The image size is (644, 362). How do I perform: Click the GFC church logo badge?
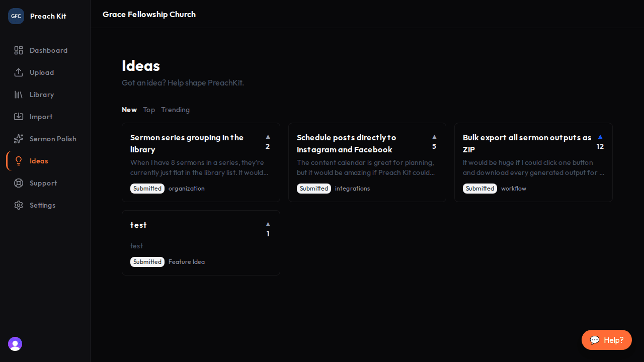coord(16,16)
